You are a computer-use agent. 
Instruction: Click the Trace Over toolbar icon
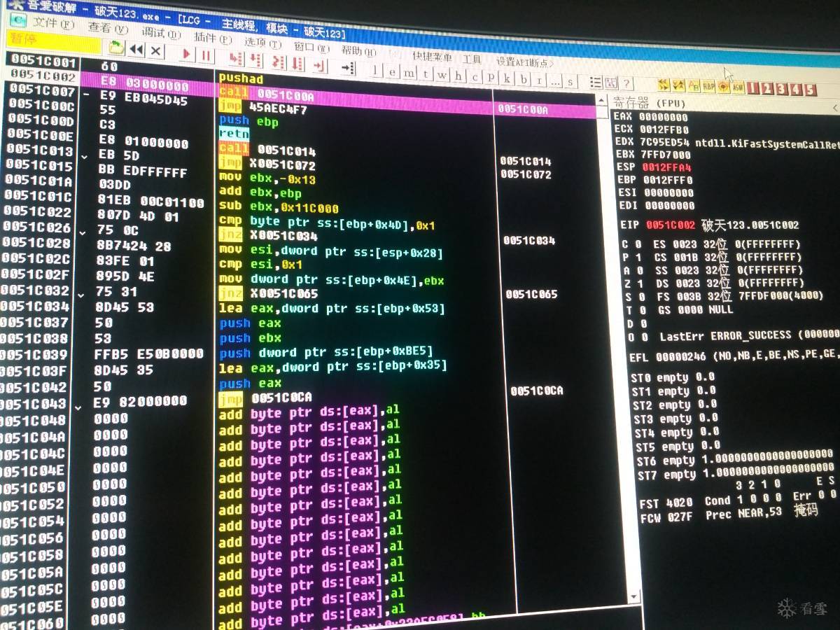pyautogui.click(x=298, y=63)
